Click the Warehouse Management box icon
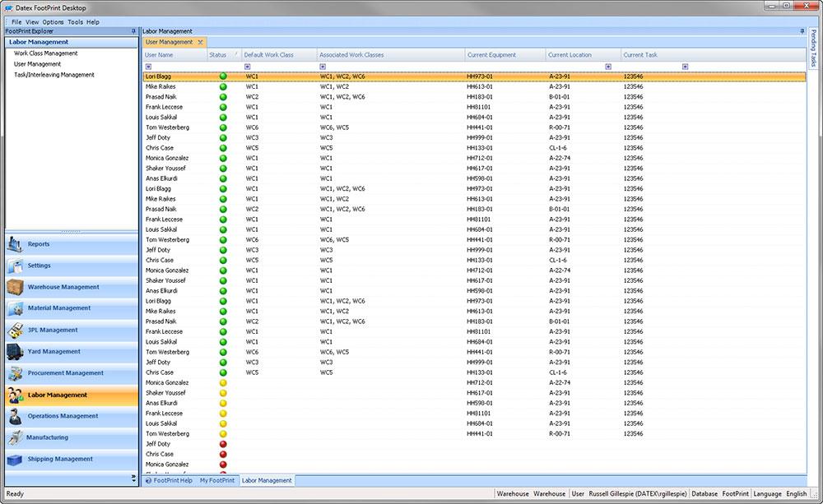This screenshot has height=504, width=823. tap(16, 287)
